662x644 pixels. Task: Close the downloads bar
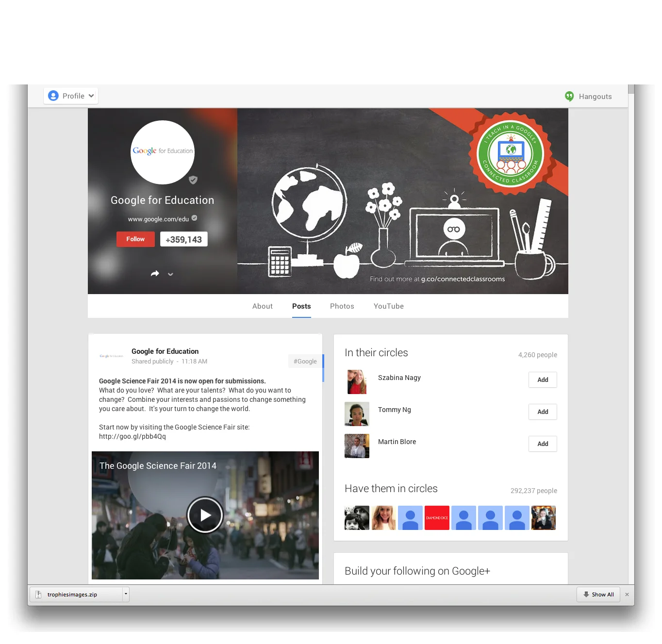(627, 594)
